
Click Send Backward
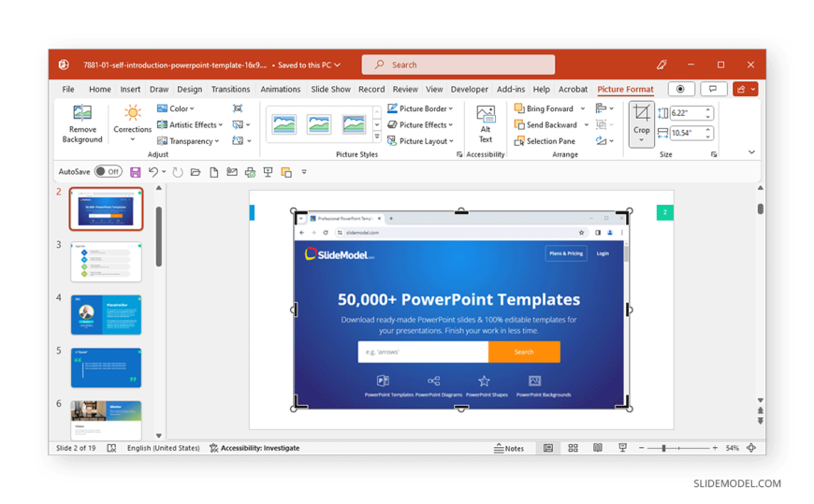545,125
